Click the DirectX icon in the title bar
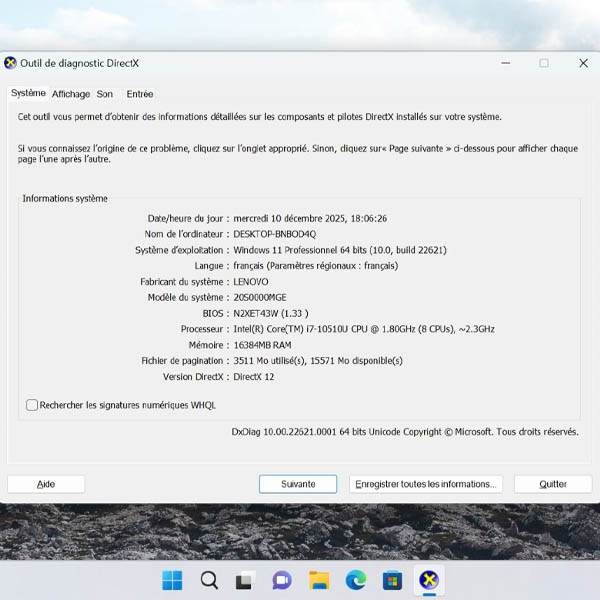600x600 pixels. [10, 63]
